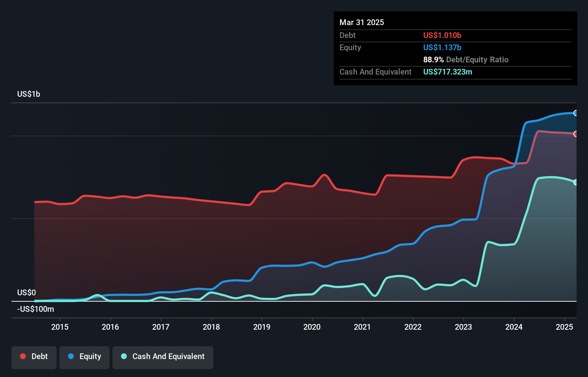Select the red Debt endpoint marker on chart
Screen dimensions: 588x377
point(576,134)
